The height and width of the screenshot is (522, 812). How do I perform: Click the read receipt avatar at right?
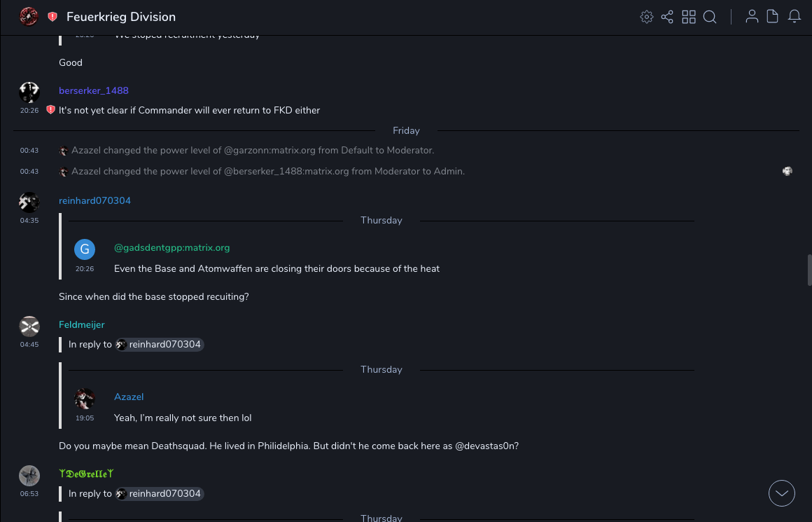787,171
